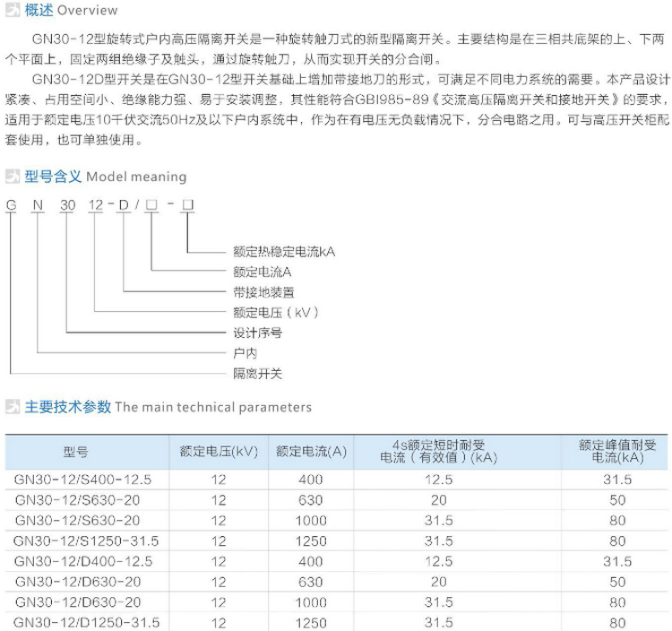Click the last empty box in the model code
The image size is (672, 631).
click(x=188, y=205)
